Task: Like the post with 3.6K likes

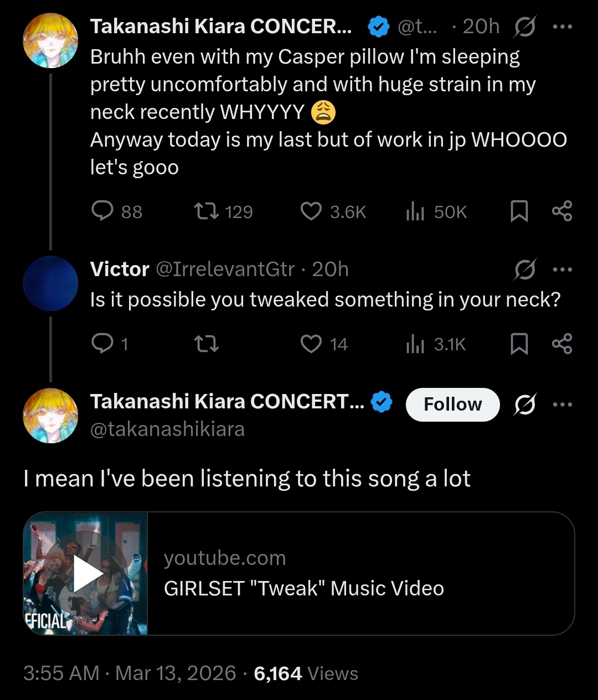Action: click(x=311, y=211)
